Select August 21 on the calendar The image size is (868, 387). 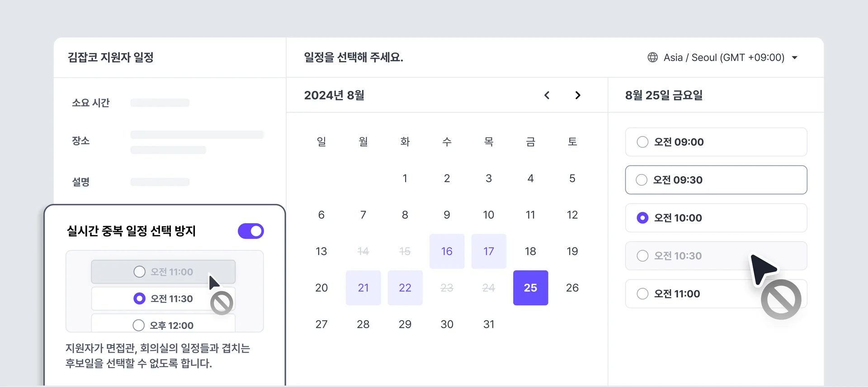(x=363, y=288)
